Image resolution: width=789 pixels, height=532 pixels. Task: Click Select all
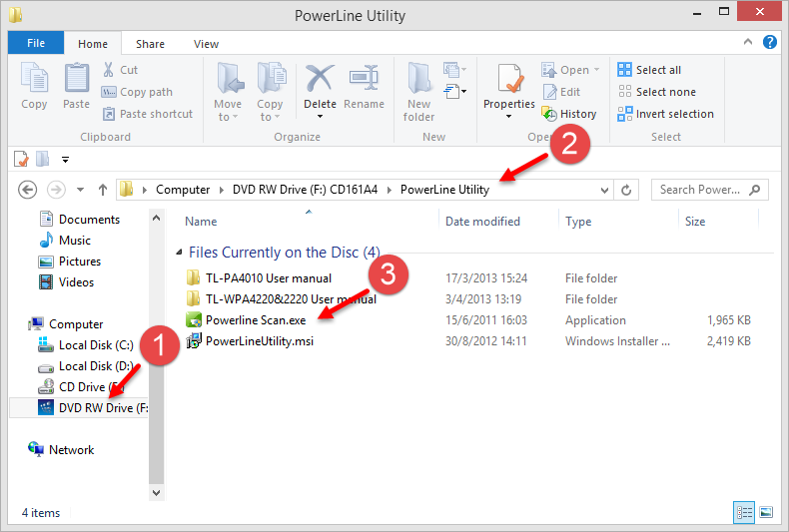tap(649, 70)
